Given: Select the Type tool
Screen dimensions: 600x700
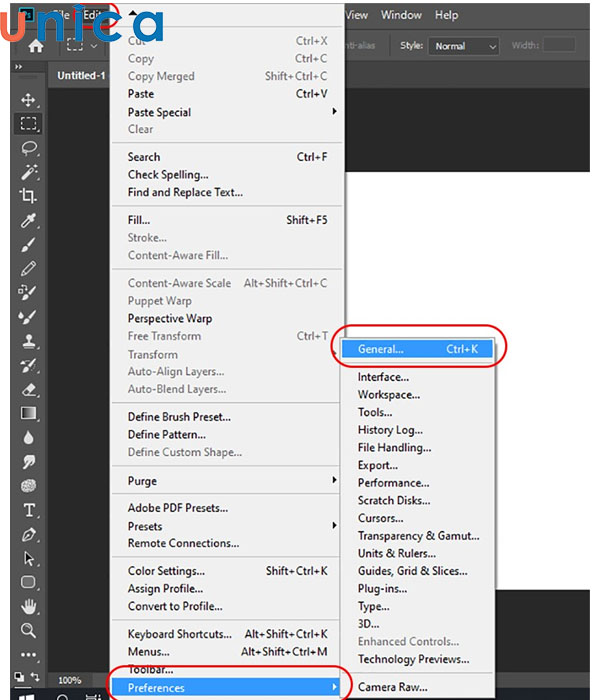Looking at the screenshot, I should point(29,510).
